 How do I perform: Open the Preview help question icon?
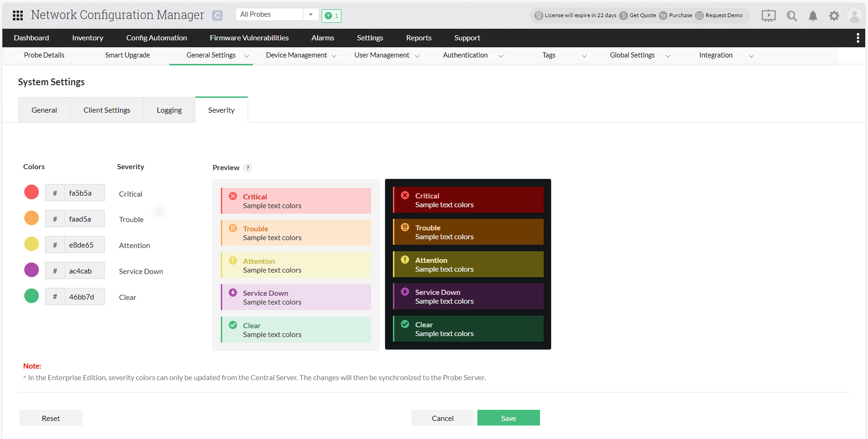[x=247, y=167]
